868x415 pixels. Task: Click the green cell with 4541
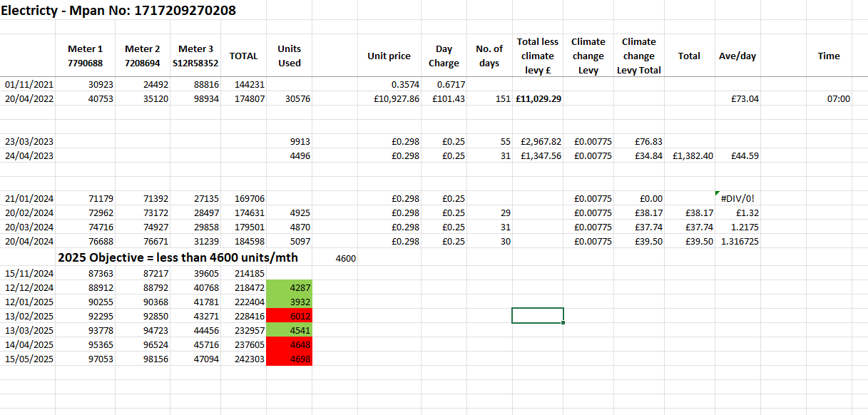[289, 329]
